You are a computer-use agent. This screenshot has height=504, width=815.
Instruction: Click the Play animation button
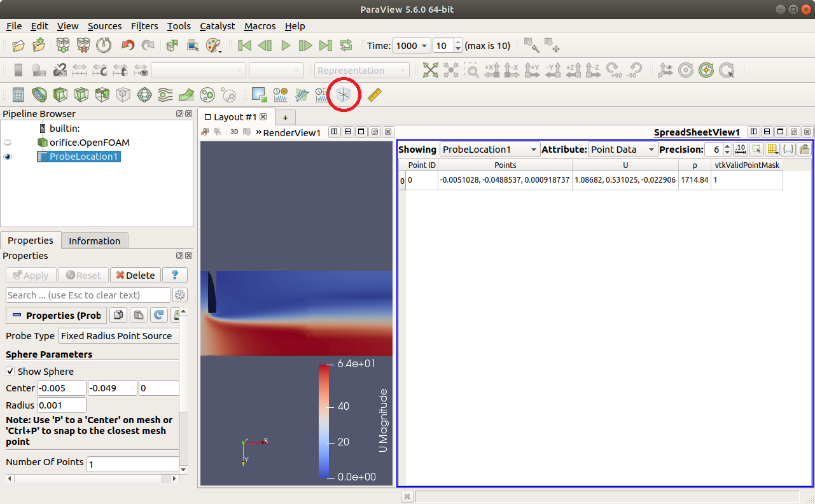pyautogui.click(x=286, y=46)
